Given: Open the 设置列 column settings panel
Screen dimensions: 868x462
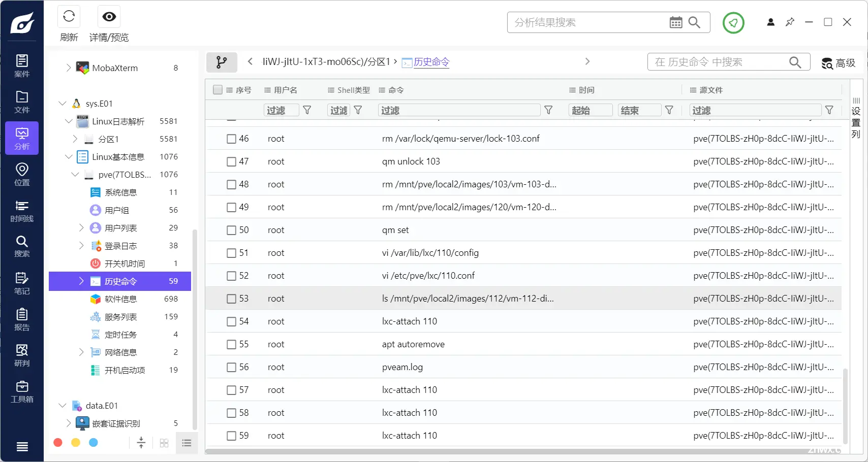Looking at the screenshot, I should click(x=856, y=118).
